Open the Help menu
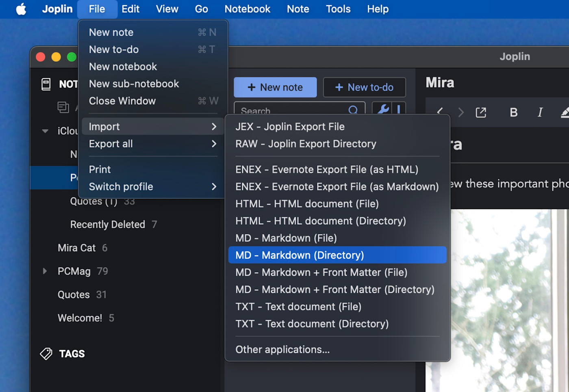The width and height of the screenshot is (569, 392). coord(378,9)
